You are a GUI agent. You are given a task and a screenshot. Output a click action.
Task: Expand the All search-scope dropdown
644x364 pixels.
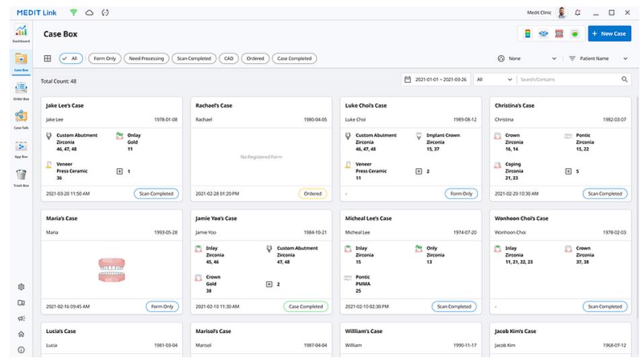494,79
